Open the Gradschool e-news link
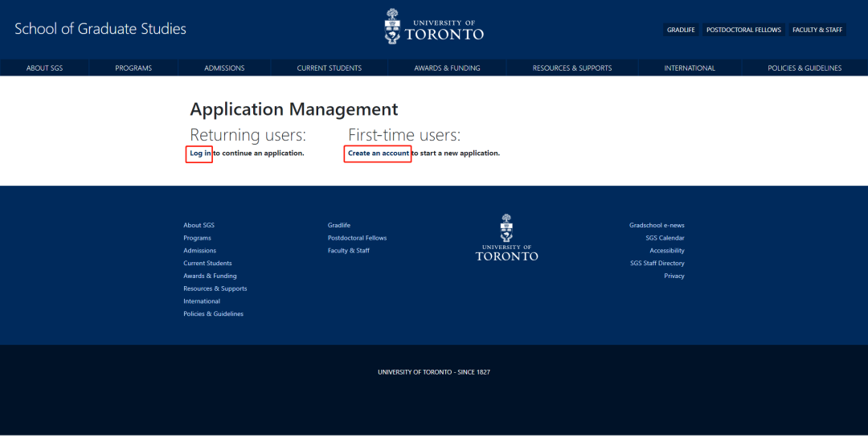The image size is (868, 438). [x=657, y=225]
